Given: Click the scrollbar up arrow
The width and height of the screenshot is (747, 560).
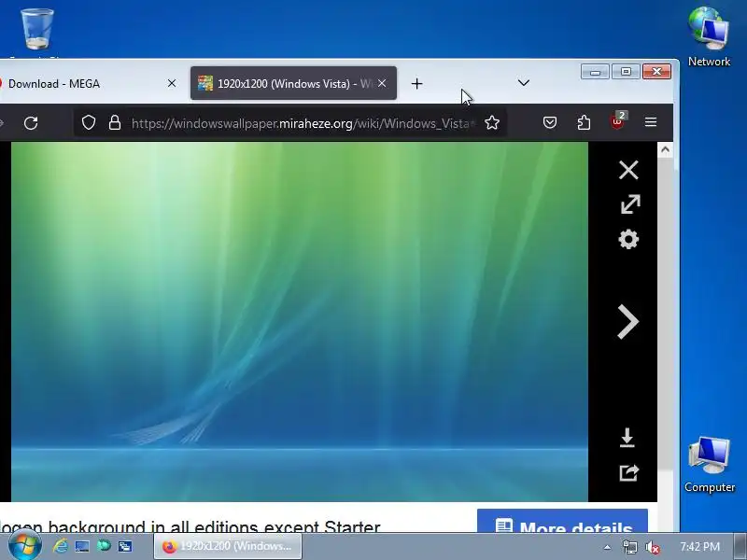Looking at the screenshot, I should [665, 150].
